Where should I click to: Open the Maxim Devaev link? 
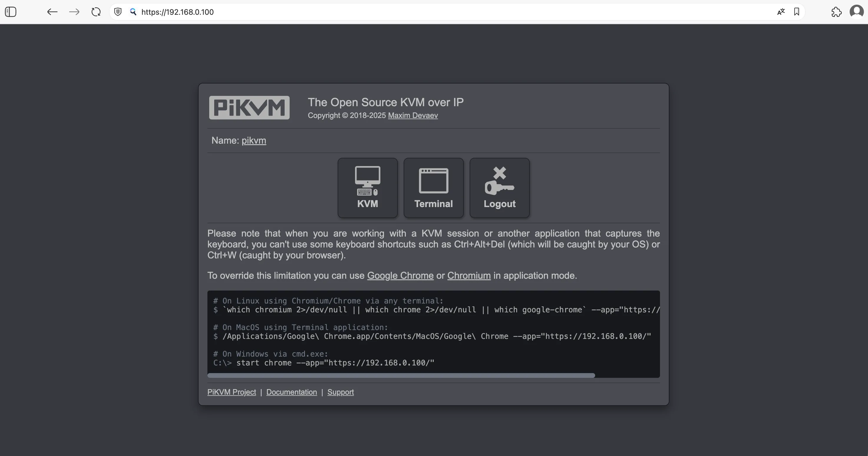(413, 115)
